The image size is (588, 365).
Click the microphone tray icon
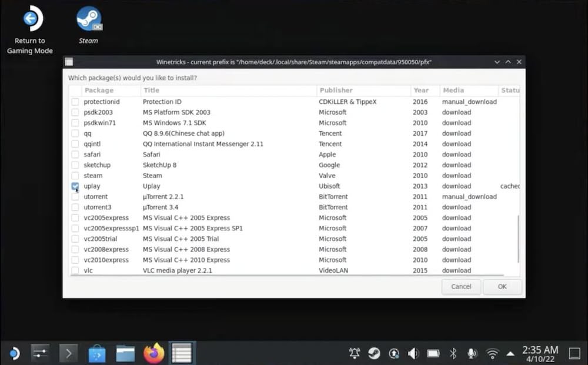472,353
